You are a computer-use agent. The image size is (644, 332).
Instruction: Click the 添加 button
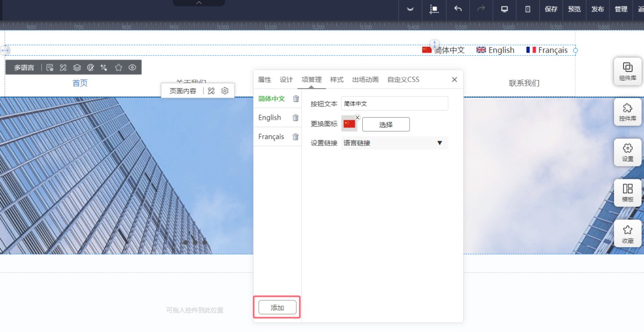(277, 308)
